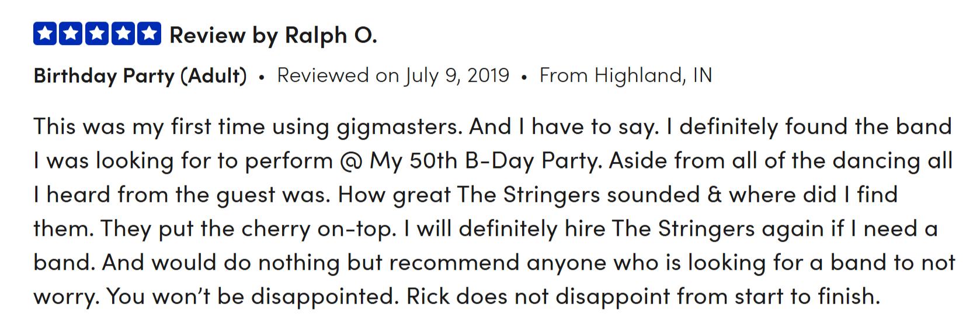Select the Birthday Party (Adult) event label

click(140, 75)
